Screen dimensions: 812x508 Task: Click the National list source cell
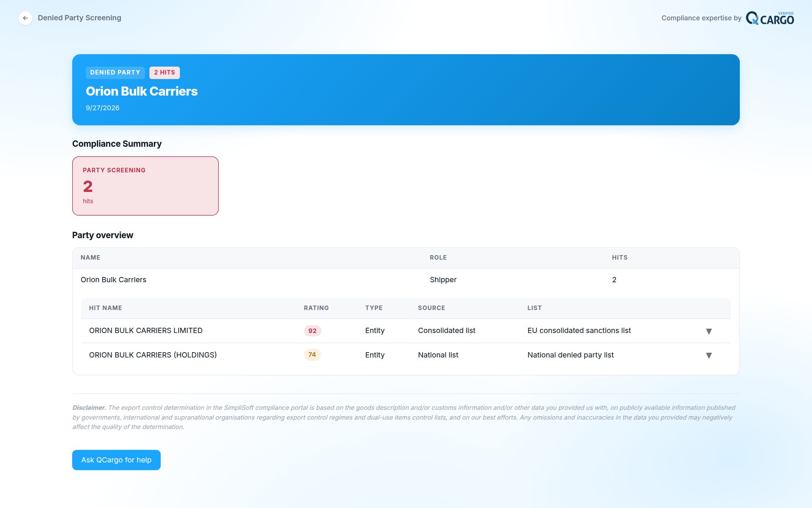point(438,355)
